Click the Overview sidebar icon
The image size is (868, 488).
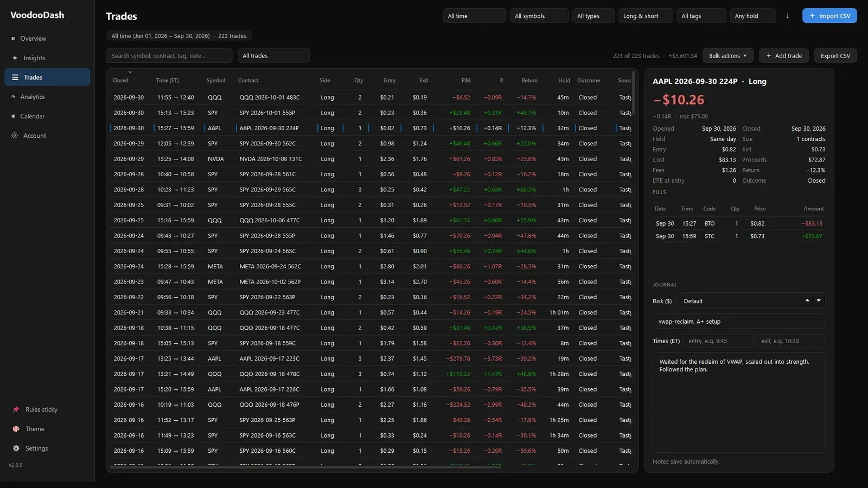[14, 38]
